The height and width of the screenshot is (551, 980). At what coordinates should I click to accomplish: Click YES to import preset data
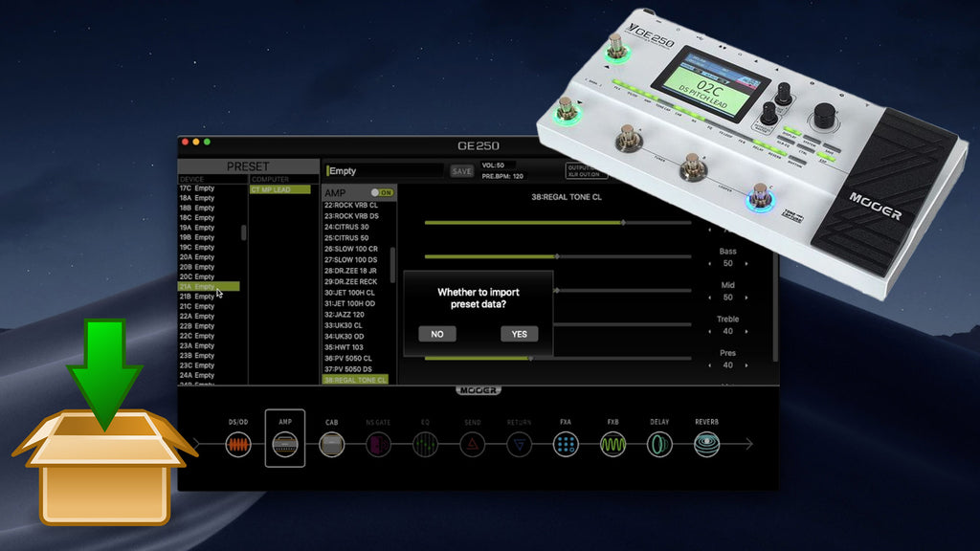pyautogui.click(x=518, y=334)
